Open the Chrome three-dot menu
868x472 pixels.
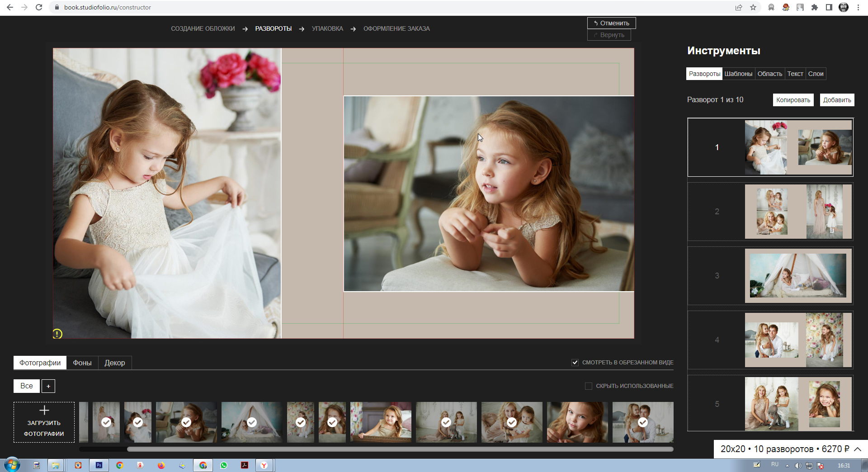click(858, 7)
